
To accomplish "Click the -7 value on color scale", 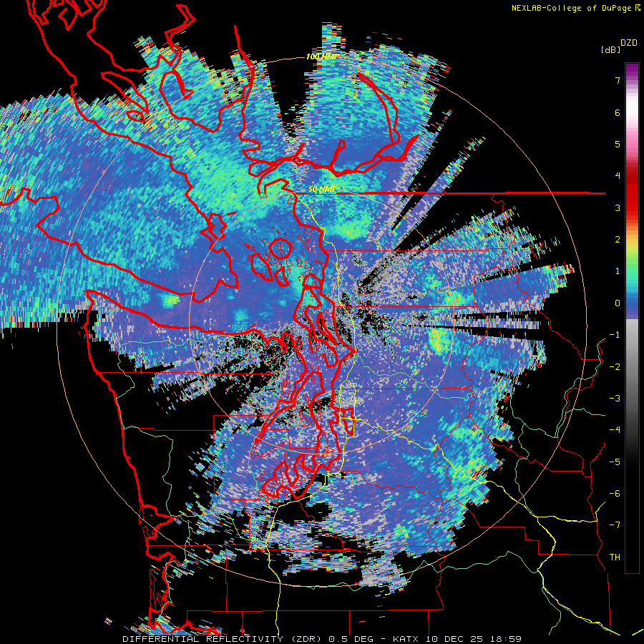I will tap(615, 525).
